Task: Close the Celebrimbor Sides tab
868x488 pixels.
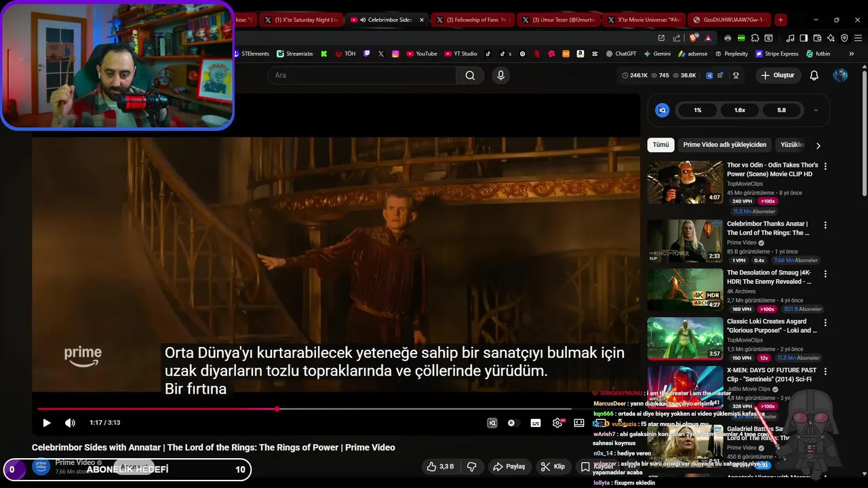Action: click(422, 20)
